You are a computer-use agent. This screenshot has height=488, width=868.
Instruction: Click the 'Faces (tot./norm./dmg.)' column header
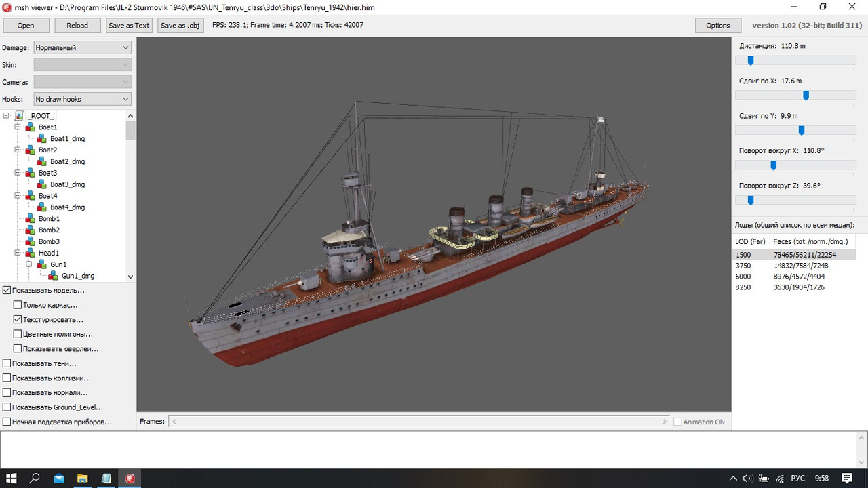(812, 241)
